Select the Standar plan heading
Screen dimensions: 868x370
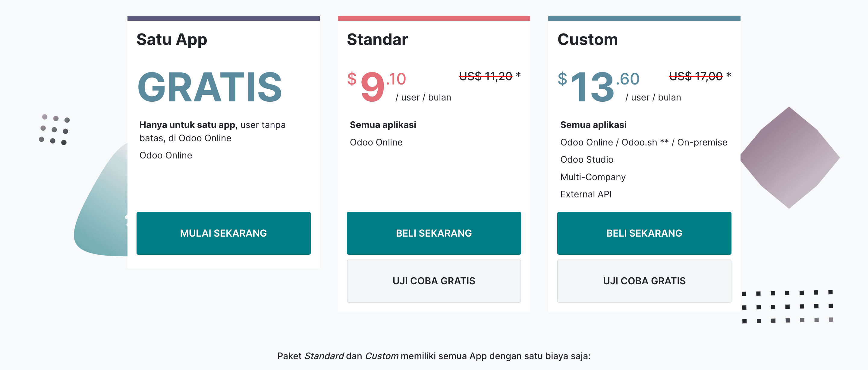pyautogui.click(x=377, y=40)
